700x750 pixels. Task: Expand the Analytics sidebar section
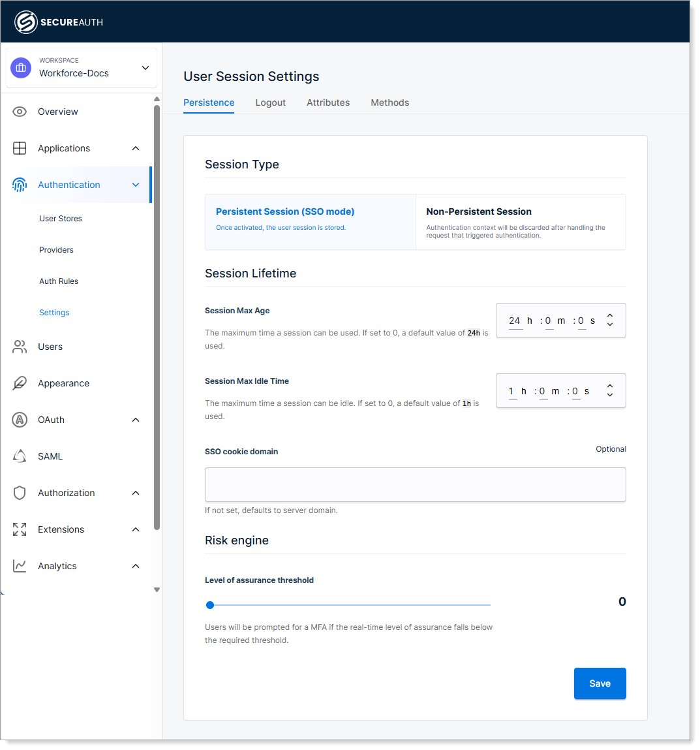[x=136, y=566]
